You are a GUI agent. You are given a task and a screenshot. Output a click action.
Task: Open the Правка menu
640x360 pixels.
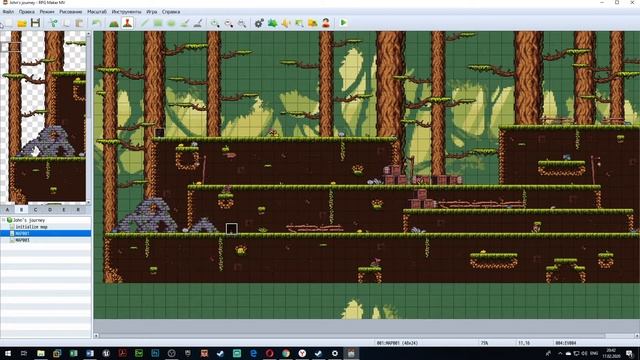(x=27, y=12)
